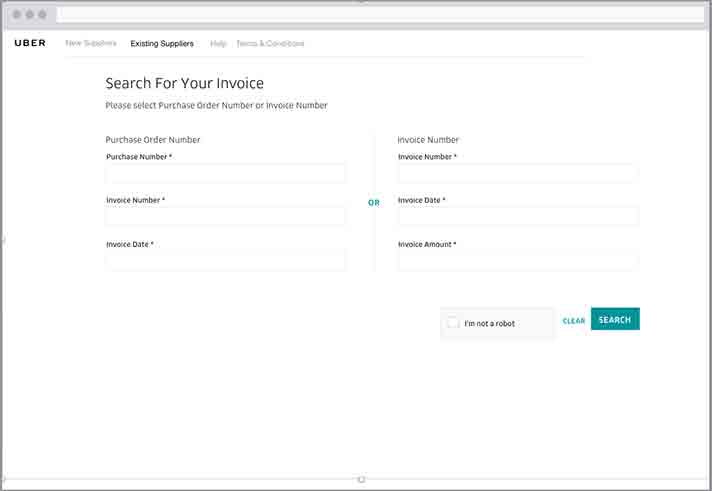
Task: Click the browser address bar
Action: 381,15
